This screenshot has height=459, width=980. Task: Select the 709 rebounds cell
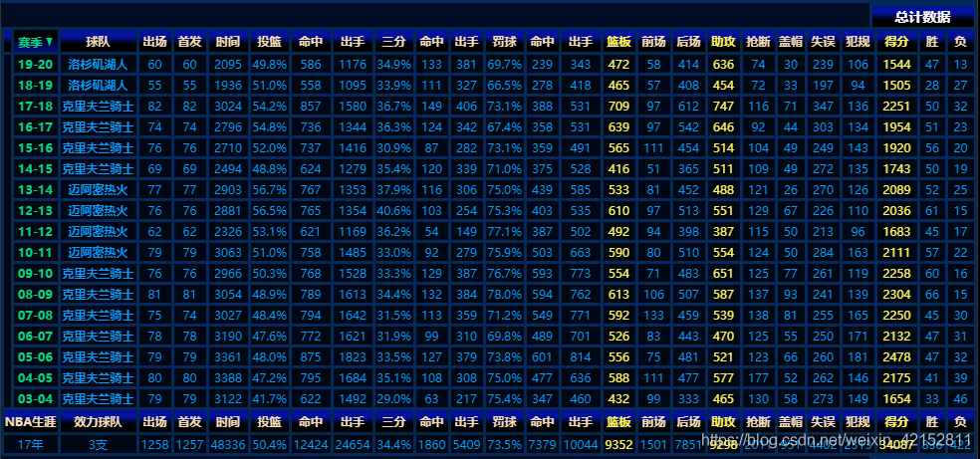[x=618, y=107]
